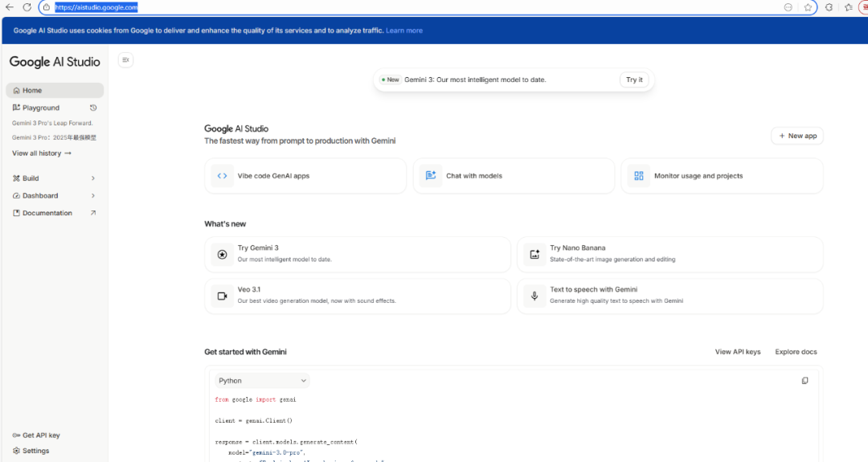This screenshot has height=462, width=868.
Task: Collapse sidebar with the panel toggle icon
Action: 125,59
